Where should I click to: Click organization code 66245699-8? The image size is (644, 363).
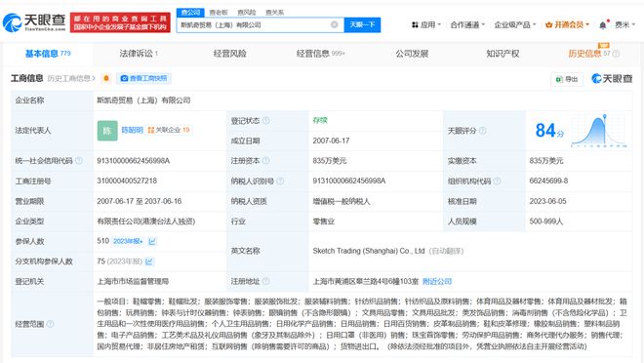click(548, 181)
